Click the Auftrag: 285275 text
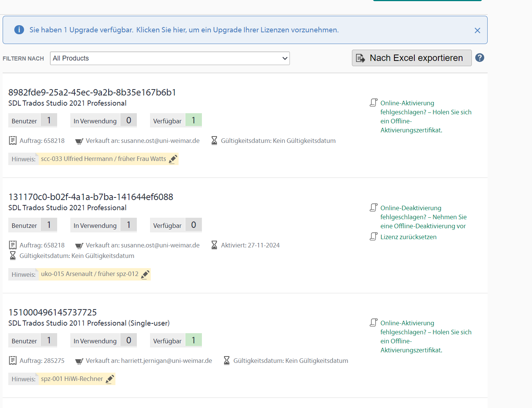This screenshot has width=532, height=408. point(42,361)
